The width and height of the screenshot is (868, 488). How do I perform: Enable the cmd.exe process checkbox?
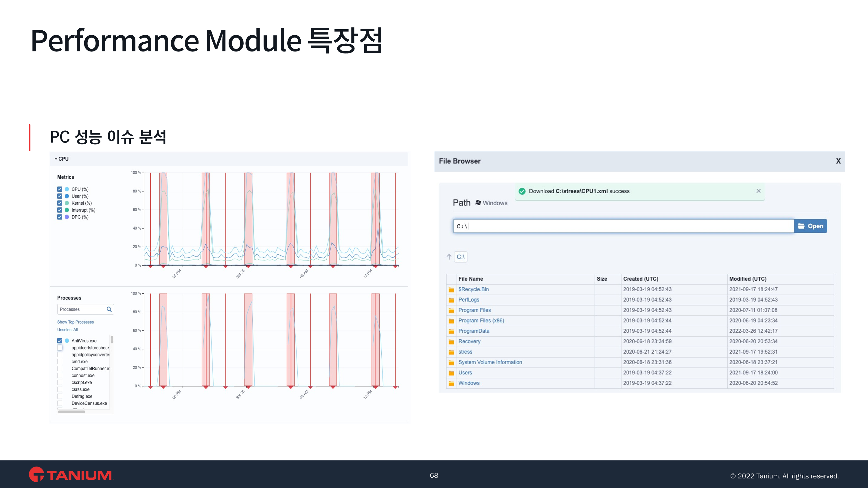pyautogui.click(x=60, y=362)
